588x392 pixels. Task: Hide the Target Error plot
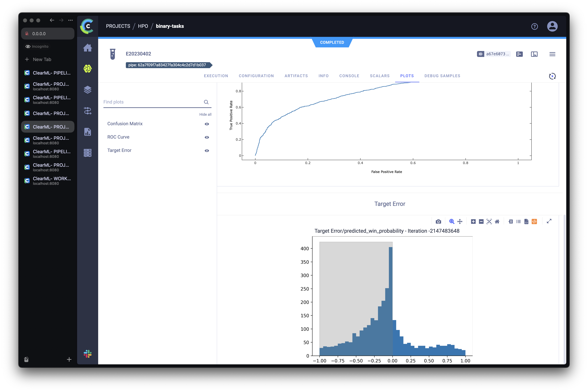[207, 151]
